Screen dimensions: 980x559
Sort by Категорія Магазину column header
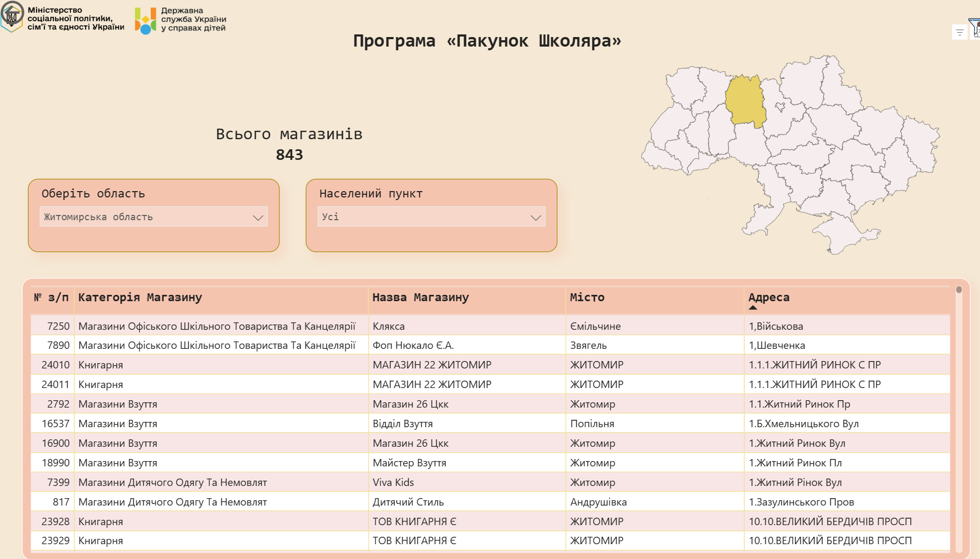pyautogui.click(x=140, y=297)
